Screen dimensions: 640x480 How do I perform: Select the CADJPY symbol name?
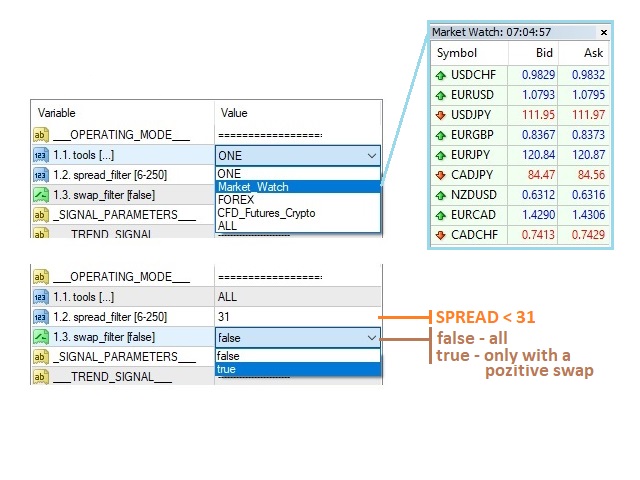(472, 175)
